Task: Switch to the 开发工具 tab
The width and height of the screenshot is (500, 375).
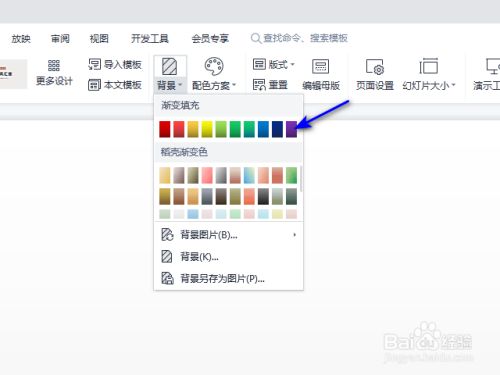Action: (150, 39)
